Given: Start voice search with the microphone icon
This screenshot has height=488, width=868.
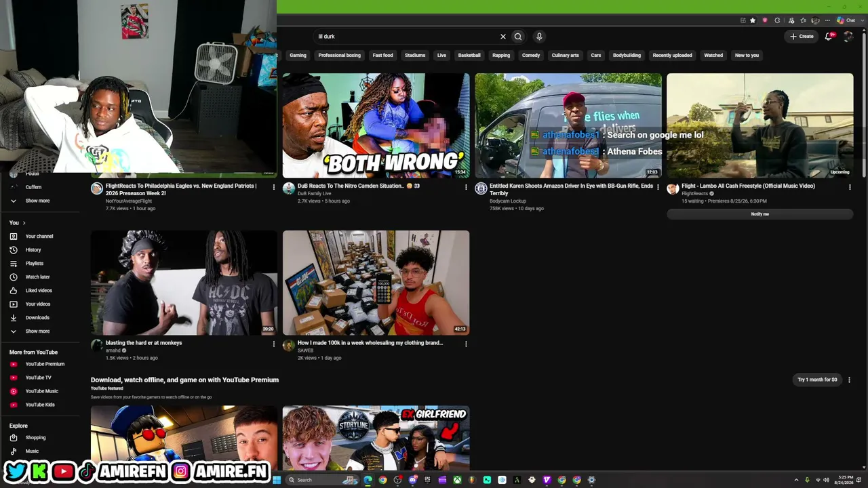Looking at the screenshot, I should tap(539, 37).
